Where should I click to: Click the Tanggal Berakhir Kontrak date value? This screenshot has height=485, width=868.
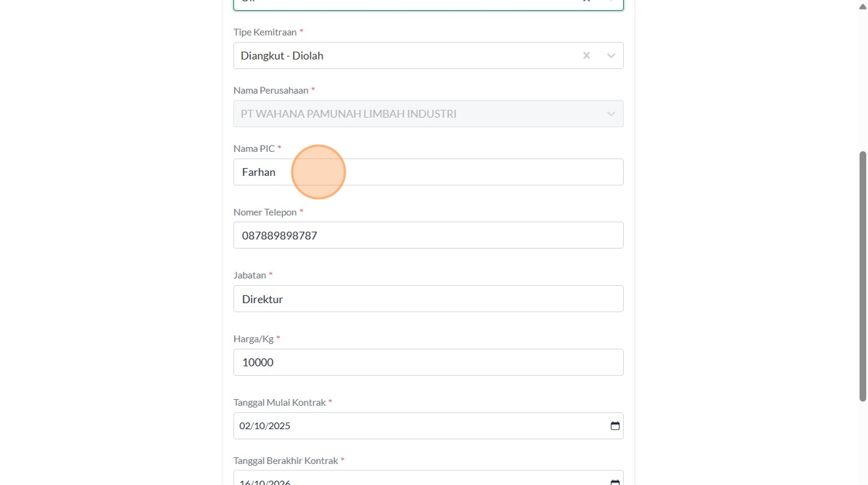coord(265,482)
